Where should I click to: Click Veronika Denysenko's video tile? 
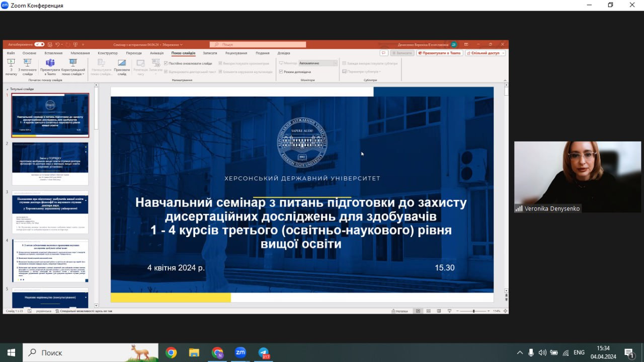coord(578,177)
